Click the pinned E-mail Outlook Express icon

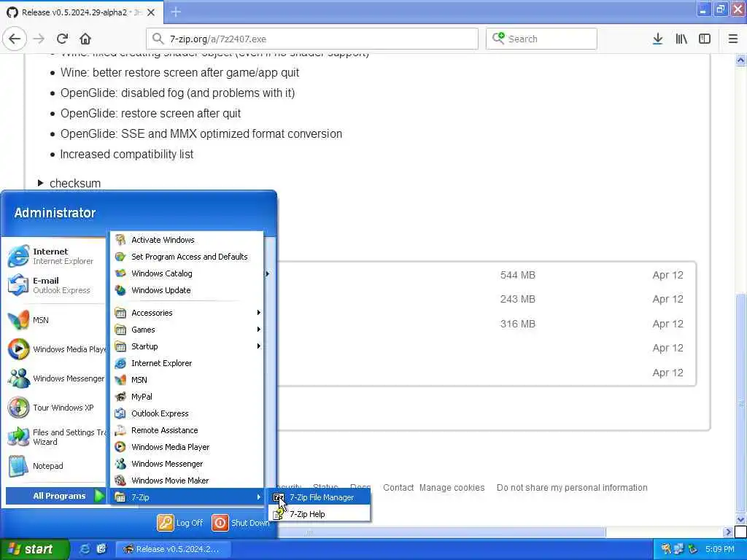(18, 285)
